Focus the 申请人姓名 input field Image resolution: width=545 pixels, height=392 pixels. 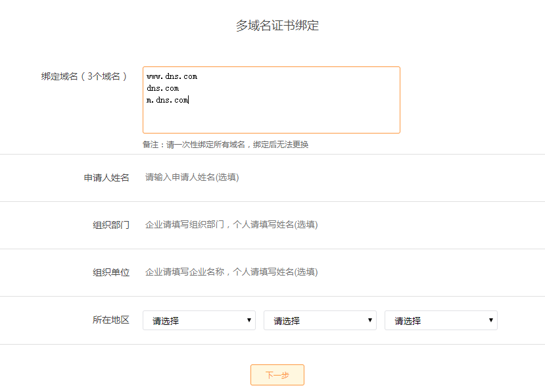pyautogui.click(x=263, y=178)
